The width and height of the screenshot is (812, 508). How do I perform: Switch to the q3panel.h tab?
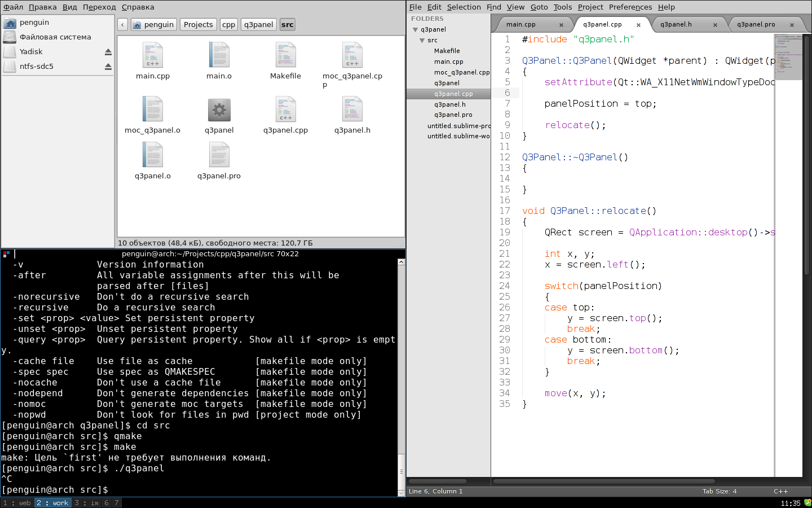(676, 25)
